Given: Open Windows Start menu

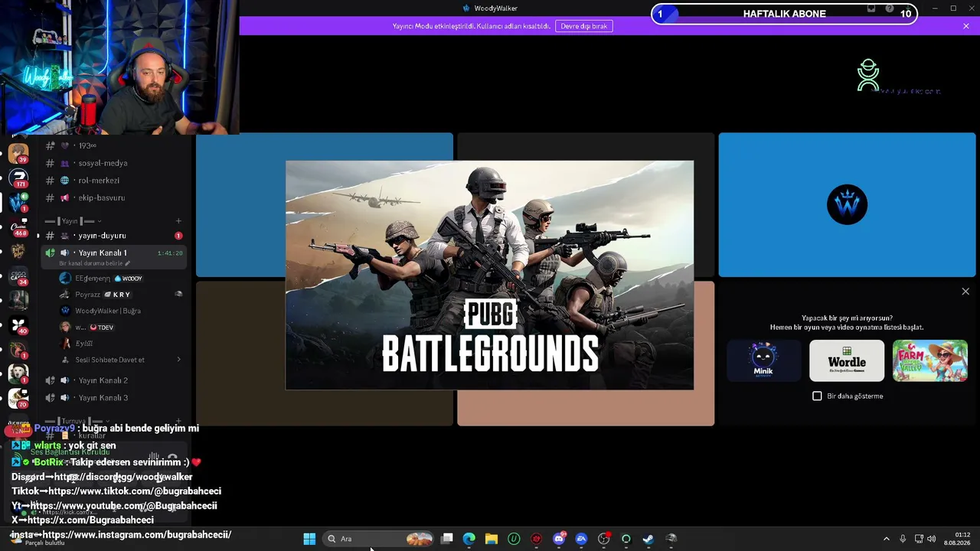Looking at the screenshot, I should 309,539.
